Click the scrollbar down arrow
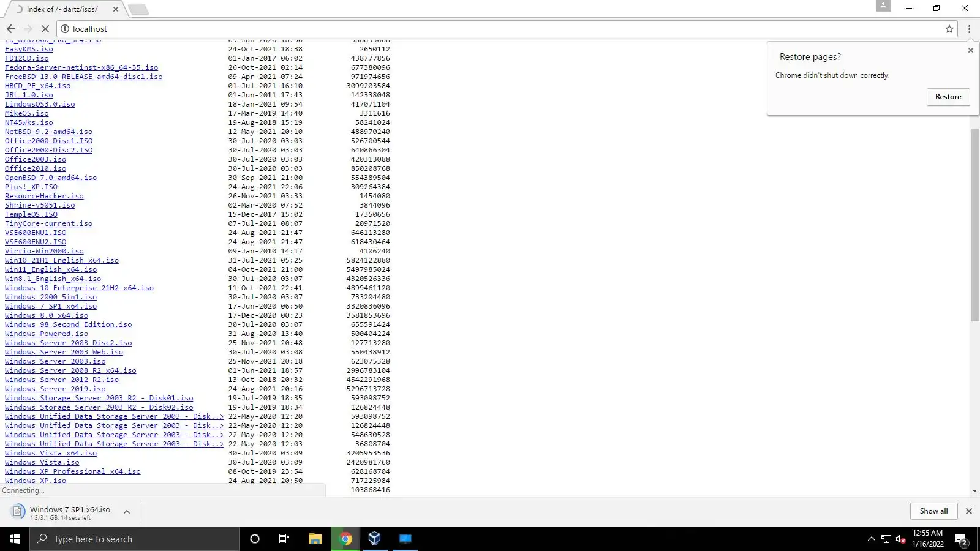The width and height of the screenshot is (980, 551). (x=974, y=491)
